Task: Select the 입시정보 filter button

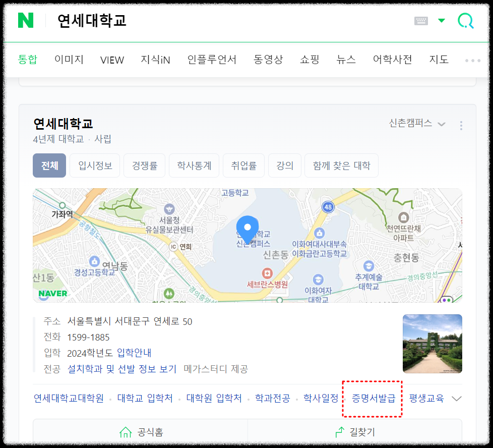Action: 95,165
